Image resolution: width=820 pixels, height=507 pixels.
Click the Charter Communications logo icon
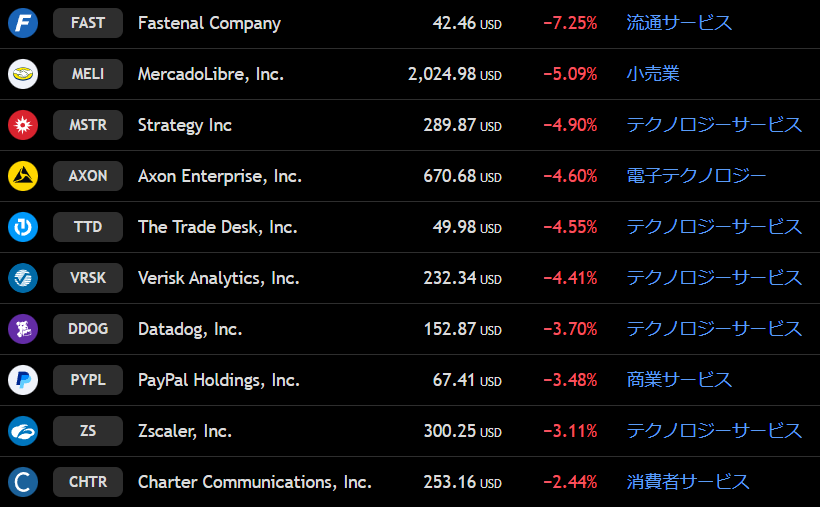click(x=23, y=482)
